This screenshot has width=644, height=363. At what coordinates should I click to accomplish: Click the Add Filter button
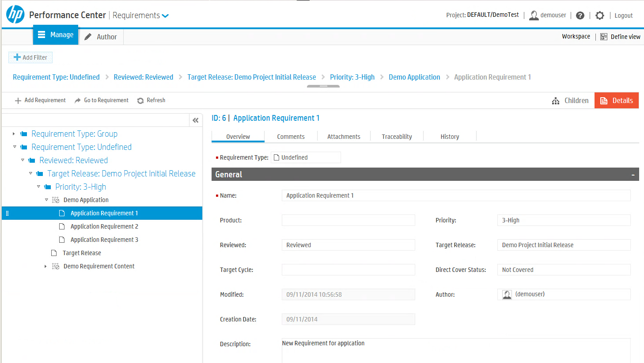coord(30,57)
